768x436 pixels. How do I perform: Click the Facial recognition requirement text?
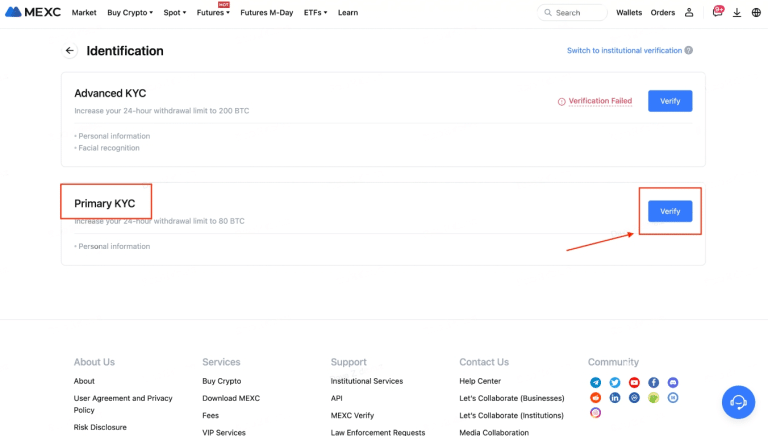pyautogui.click(x=109, y=148)
